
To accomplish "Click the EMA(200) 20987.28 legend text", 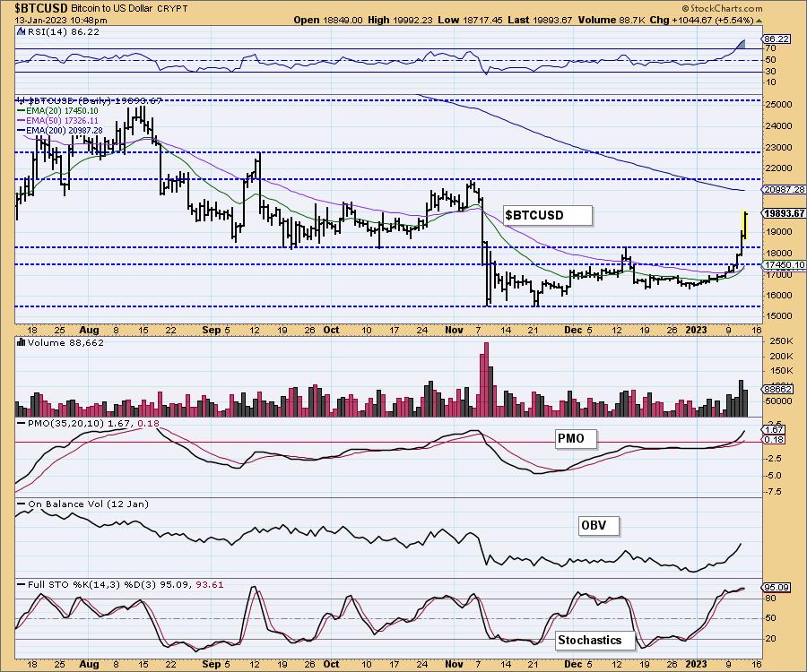I will (x=65, y=131).
